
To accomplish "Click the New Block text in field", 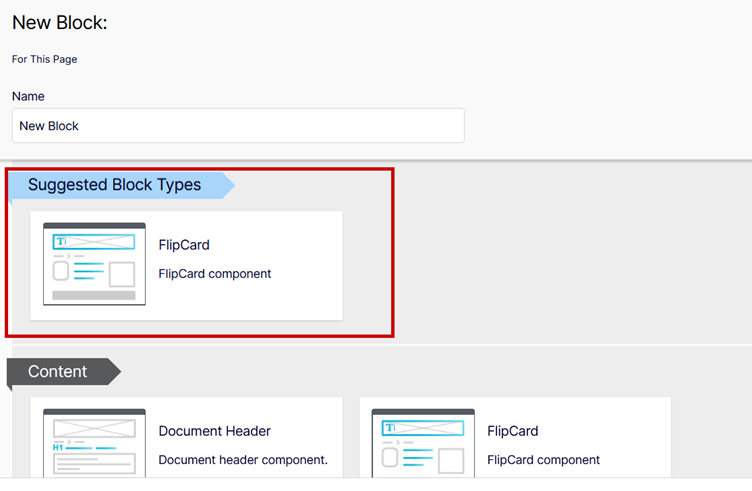I will pyautogui.click(x=49, y=126).
